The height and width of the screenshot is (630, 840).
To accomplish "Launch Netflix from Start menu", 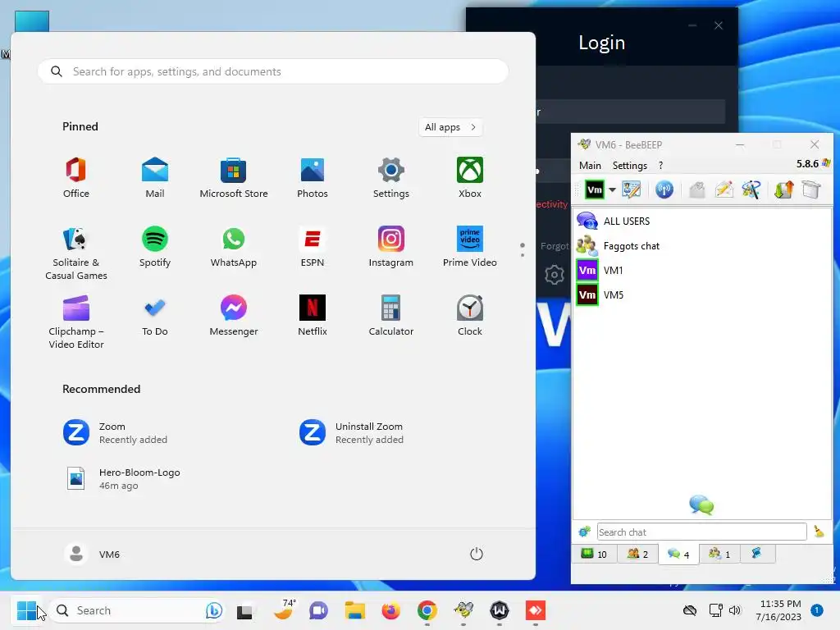I will (x=313, y=317).
